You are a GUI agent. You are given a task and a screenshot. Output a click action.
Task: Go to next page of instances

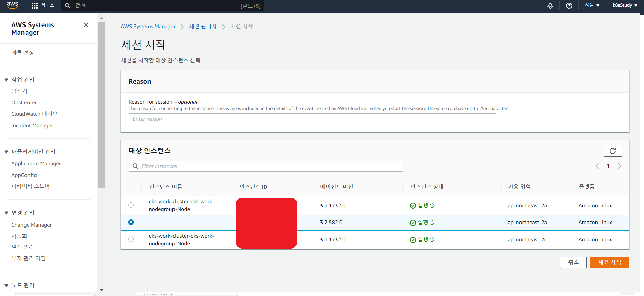click(620, 166)
